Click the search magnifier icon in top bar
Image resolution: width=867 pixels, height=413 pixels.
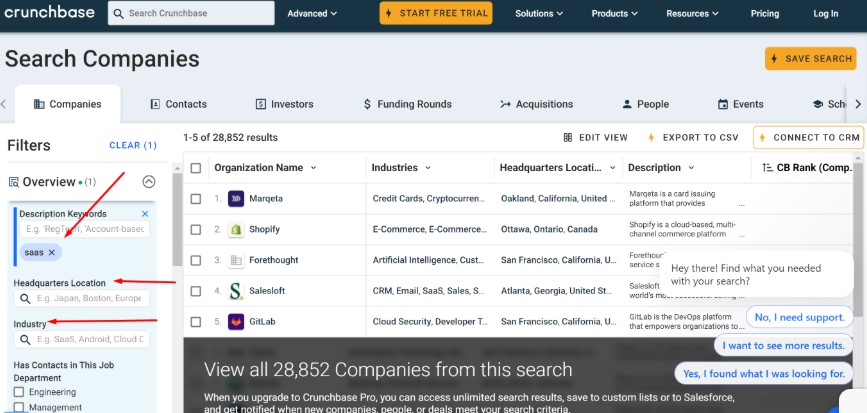[118, 13]
